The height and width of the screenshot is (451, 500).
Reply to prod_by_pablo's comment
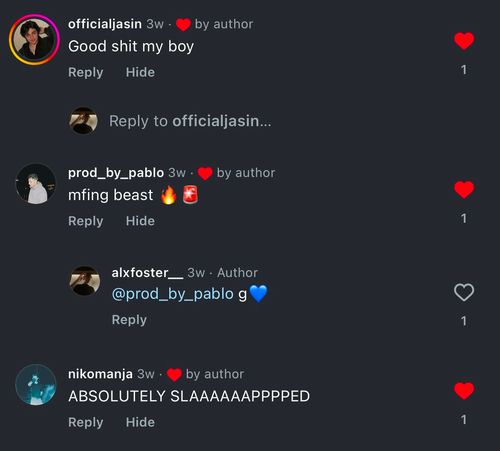click(x=86, y=221)
